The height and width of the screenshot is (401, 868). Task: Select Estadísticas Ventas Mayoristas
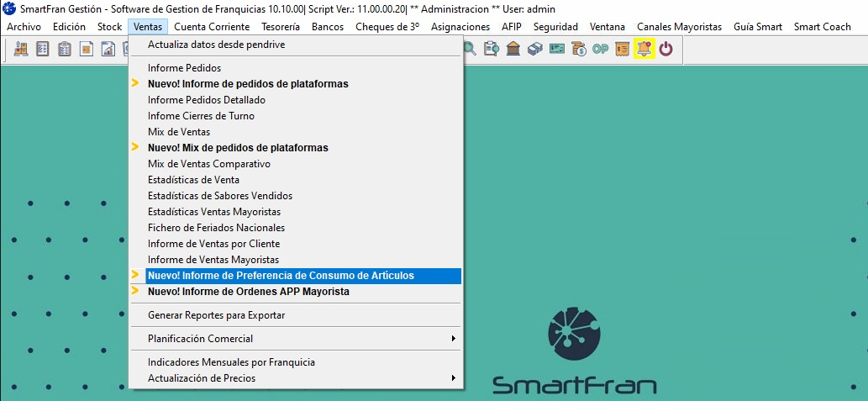point(296,212)
